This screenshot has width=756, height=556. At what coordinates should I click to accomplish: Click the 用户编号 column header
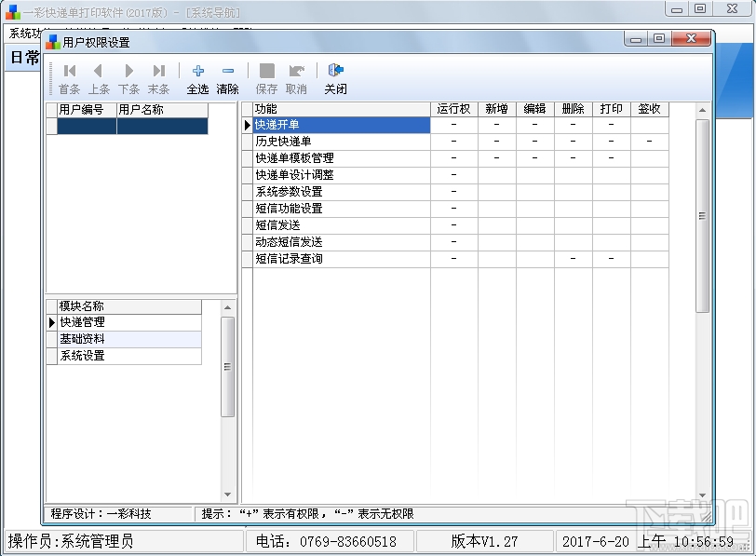pos(87,110)
